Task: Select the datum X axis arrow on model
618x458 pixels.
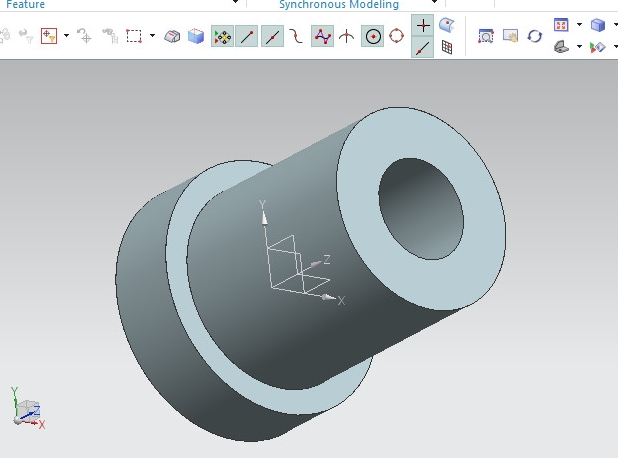Action: tap(328, 297)
